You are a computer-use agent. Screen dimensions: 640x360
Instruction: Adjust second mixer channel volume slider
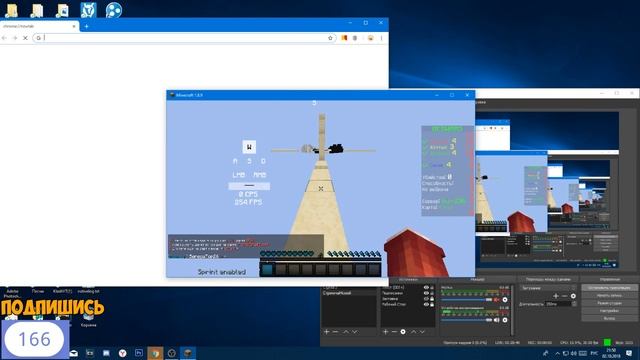tap(467, 320)
